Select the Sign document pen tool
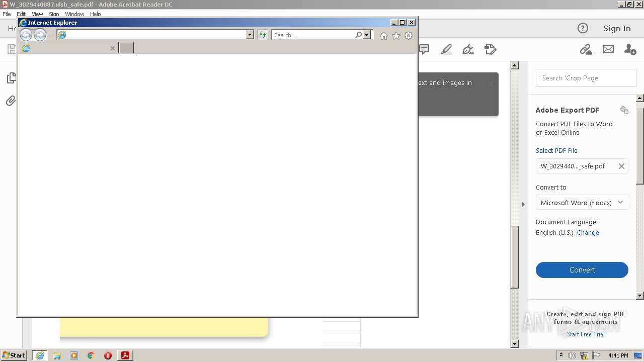Image resolution: width=644 pixels, height=362 pixels. pyautogui.click(x=468, y=49)
